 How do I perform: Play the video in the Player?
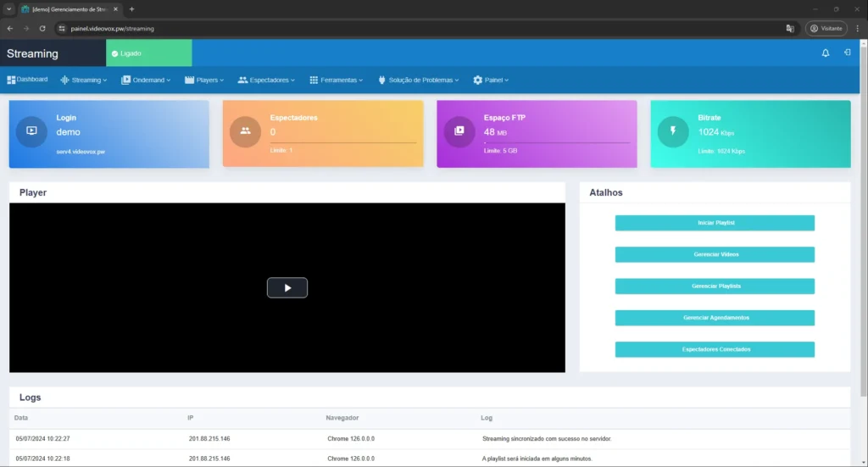[287, 288]
